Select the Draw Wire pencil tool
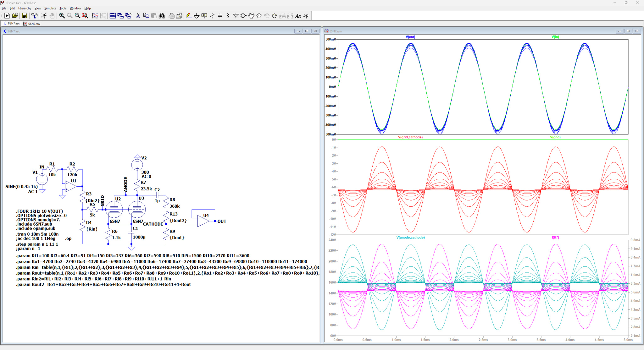Image resolution: width=644 pixels, height=350 pixels. (x=189, y=16)
